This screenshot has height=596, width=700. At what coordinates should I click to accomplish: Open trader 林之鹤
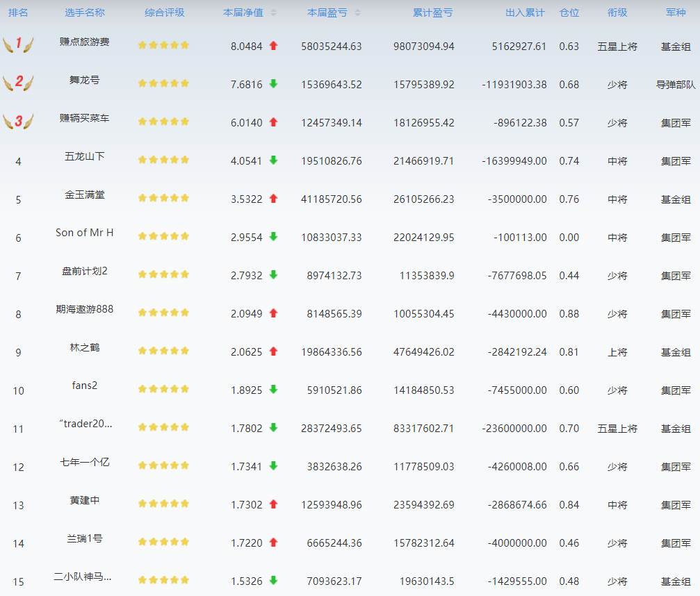pos(84,347)
